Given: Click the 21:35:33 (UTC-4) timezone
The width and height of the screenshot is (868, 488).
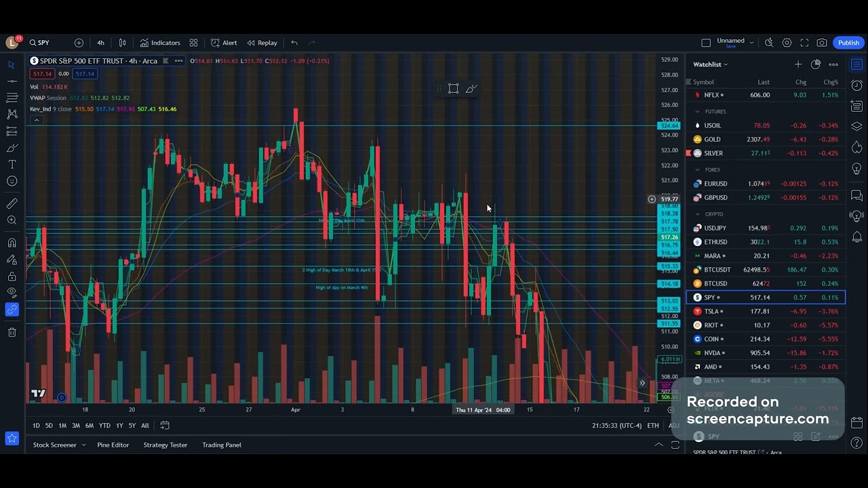Looking at the screenshot, I should pos(616,426).
